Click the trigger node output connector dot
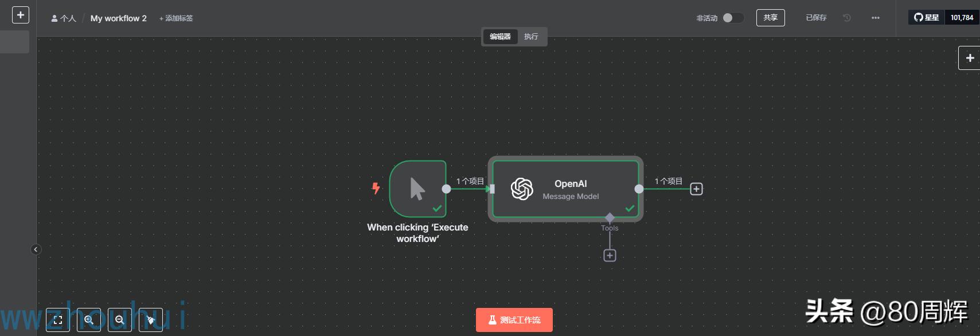Image resolution: width=980 pixels, height=336 pixels. (446, 189)
